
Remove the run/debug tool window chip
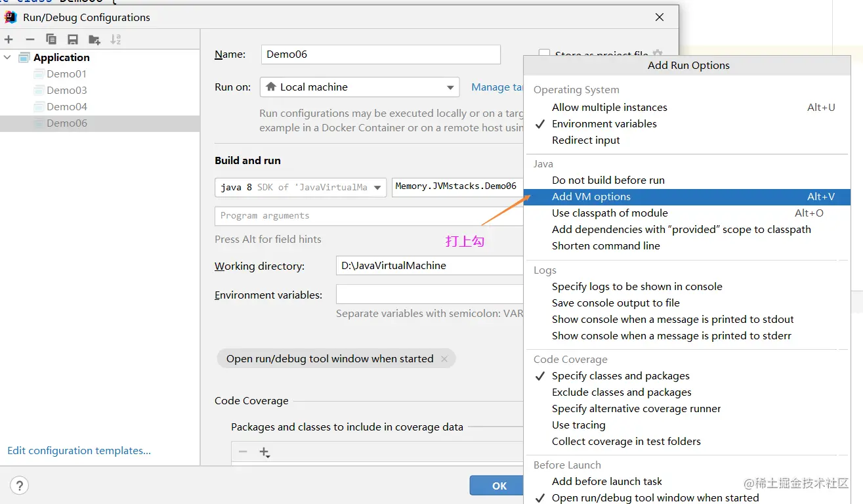click(444, 359)
